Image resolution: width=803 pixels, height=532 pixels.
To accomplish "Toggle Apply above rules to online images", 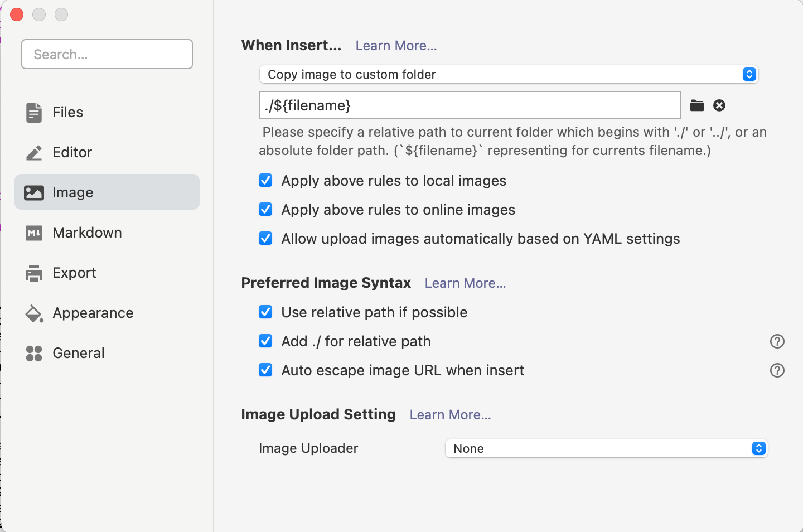I will pyautogui.click(x=265, y=210).
